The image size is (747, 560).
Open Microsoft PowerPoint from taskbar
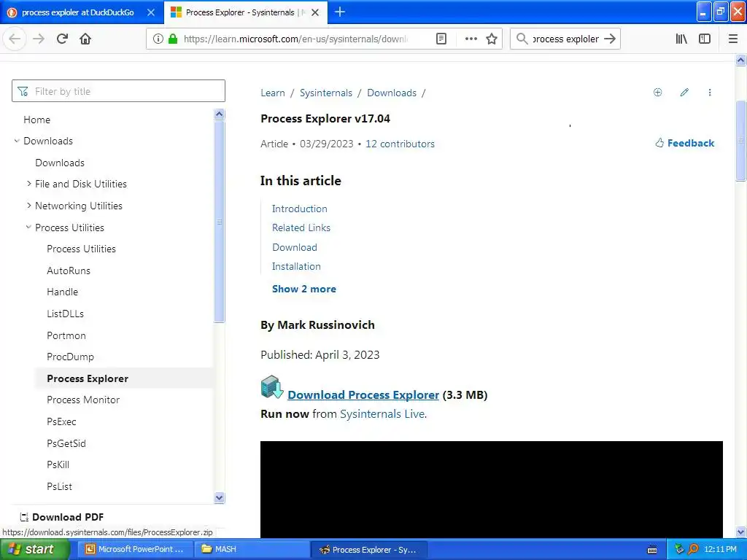[134, 550]
